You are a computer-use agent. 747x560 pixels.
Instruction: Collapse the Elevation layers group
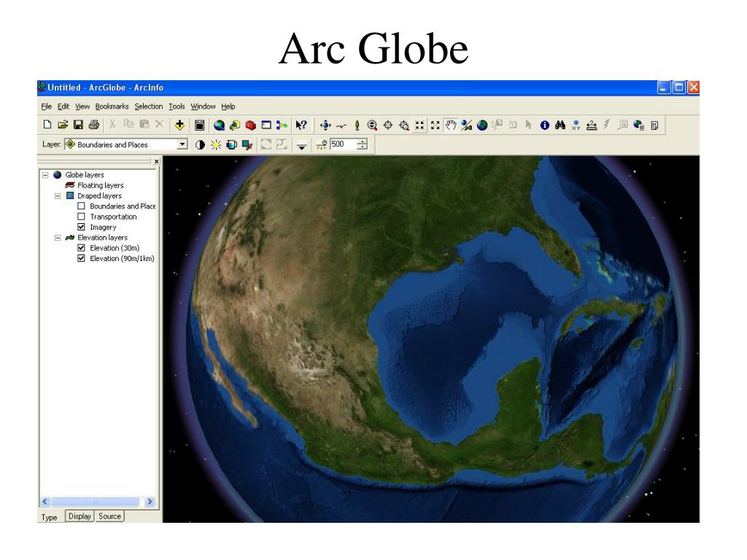(x=58, y=238)
